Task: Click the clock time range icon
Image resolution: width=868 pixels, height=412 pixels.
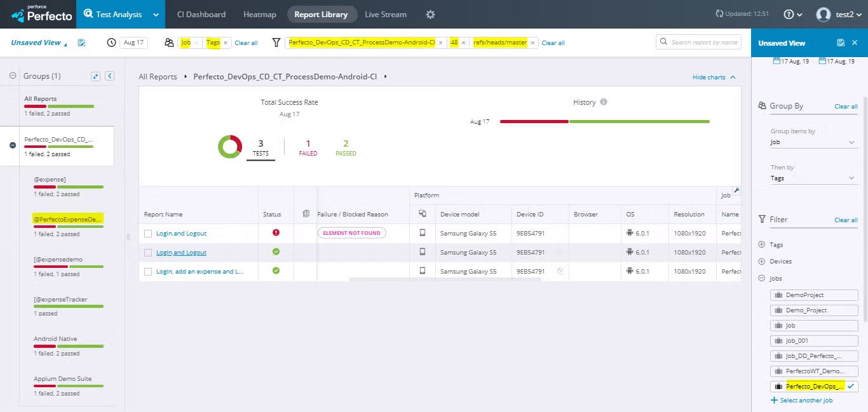Action: click(x=112, y=43)
